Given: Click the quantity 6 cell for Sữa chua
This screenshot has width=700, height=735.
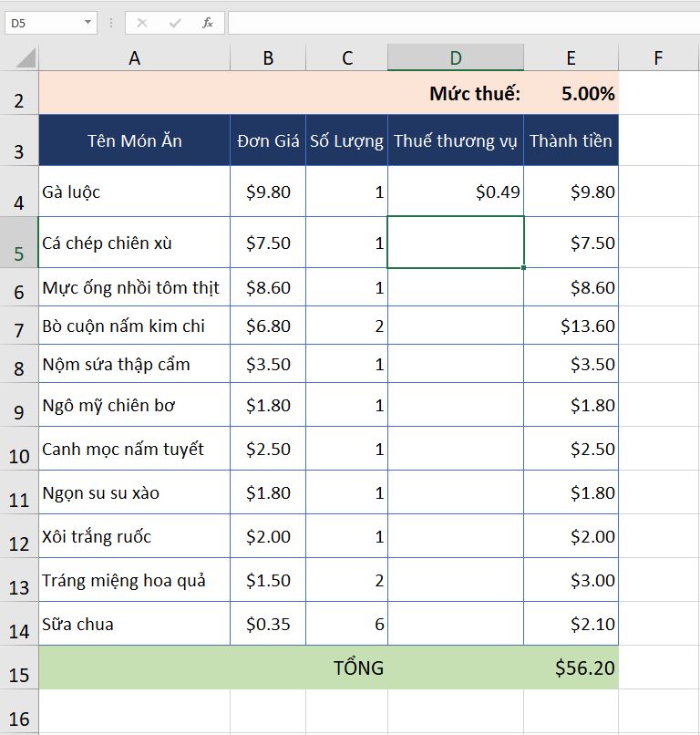Looking at the screenshot, I should tap(346, 624).
